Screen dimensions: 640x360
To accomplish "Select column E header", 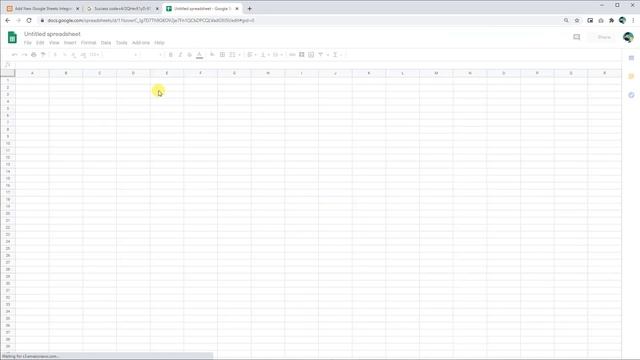I will pyautogui.click(x=167, y=73).
